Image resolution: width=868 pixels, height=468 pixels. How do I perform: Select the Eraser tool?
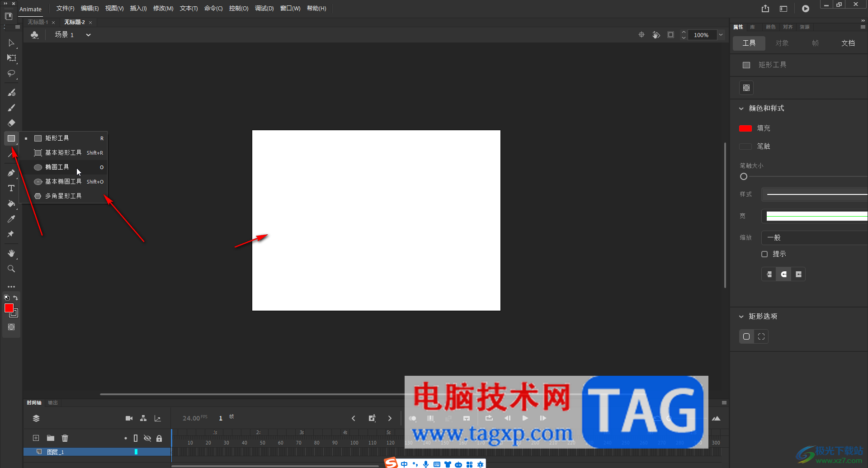click(x=11, y=123)
